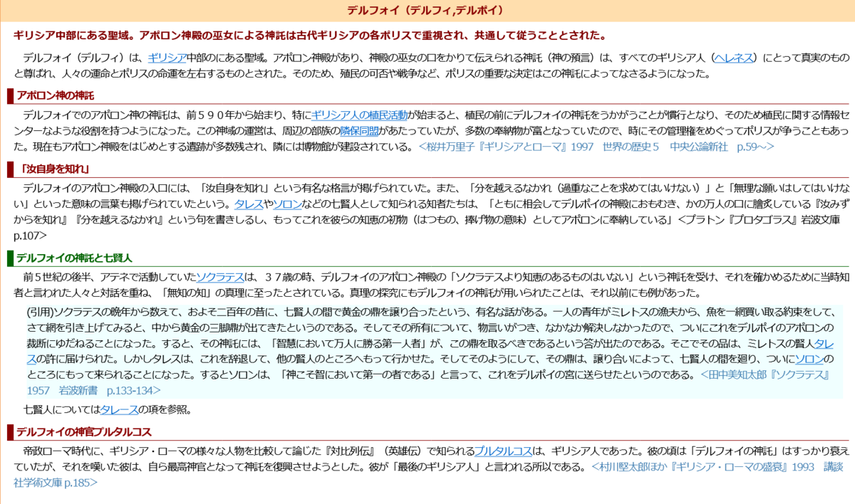
Task: Follow the ソクラテス link
Action: click(220, 277)
